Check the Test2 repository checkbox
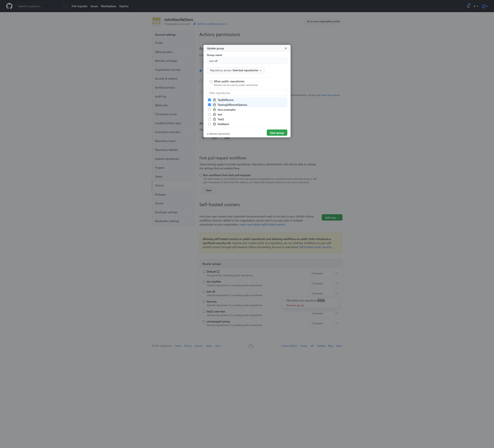Viewport: 494px width, 448px height. 209,119
